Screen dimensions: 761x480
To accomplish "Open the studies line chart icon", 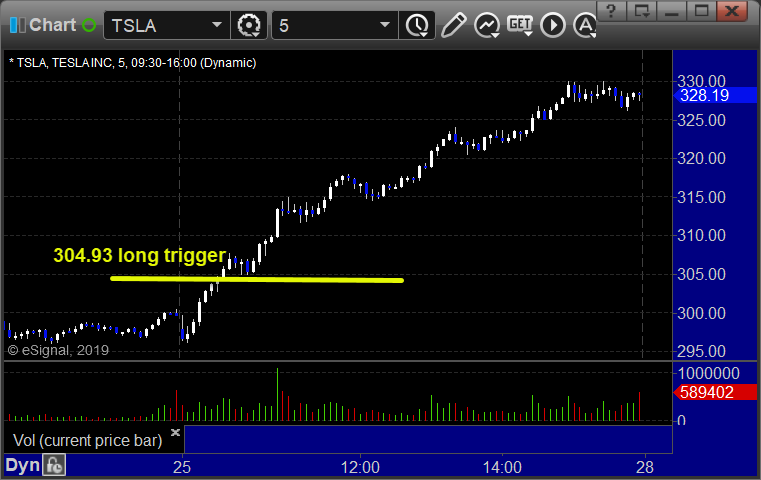I will (x=487, y=25).
